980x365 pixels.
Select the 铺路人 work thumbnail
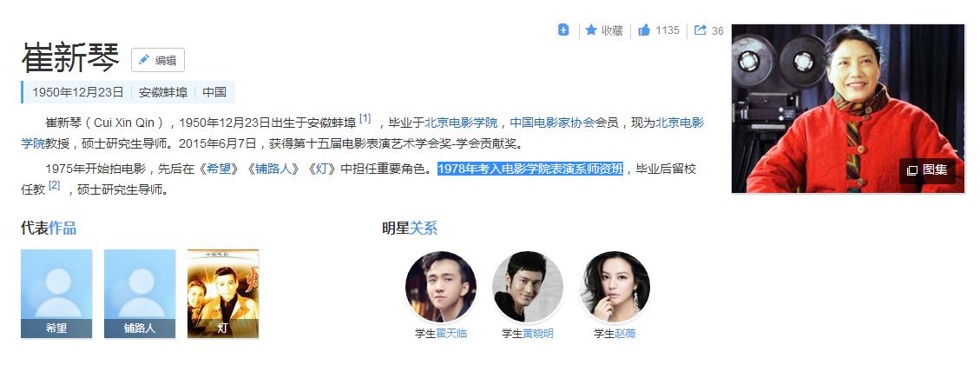tap(140, 294)
